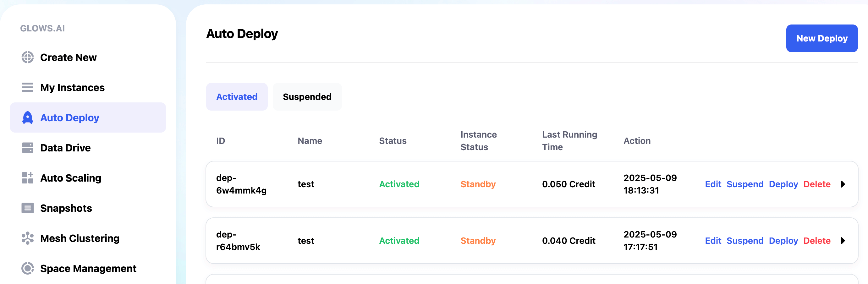Viewport: 868px width, 284px height.
Task: Click the My Instances list icon
Action: tap(28, 88)
